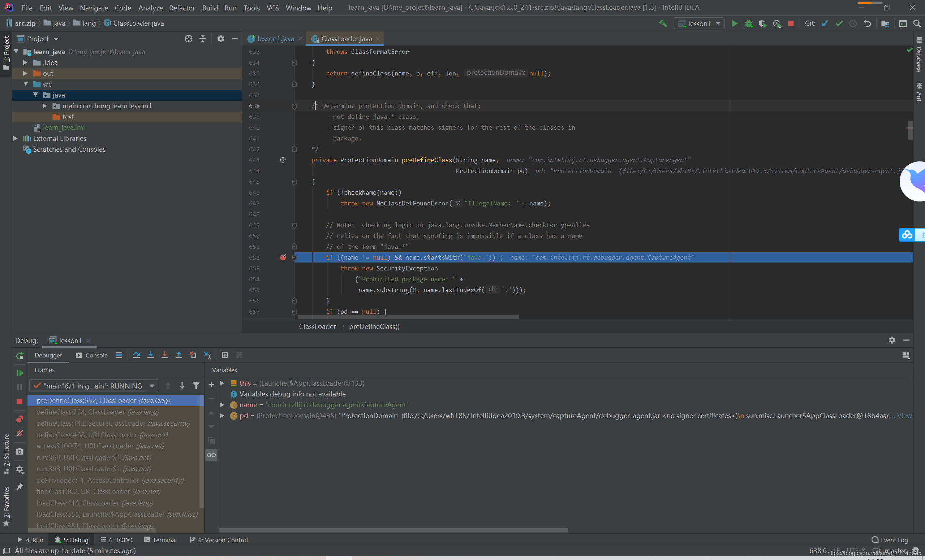Click the Step Over debugger icon

136,355
